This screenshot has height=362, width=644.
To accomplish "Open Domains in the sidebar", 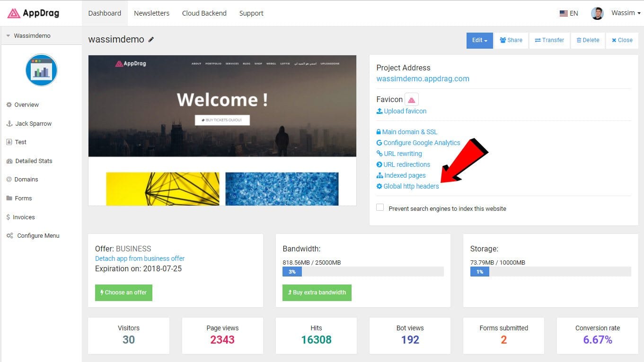I will pyautogui.click(x=26, y=180).
